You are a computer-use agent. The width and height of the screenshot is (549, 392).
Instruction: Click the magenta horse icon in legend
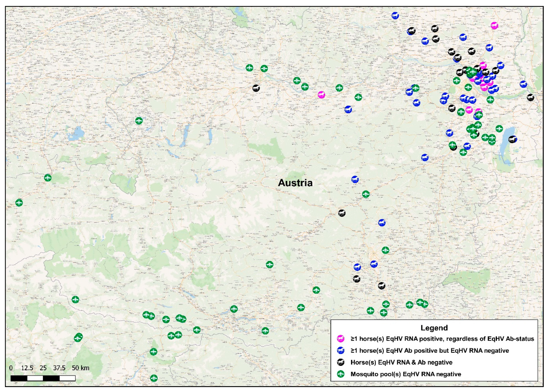(x=340, y=339)
